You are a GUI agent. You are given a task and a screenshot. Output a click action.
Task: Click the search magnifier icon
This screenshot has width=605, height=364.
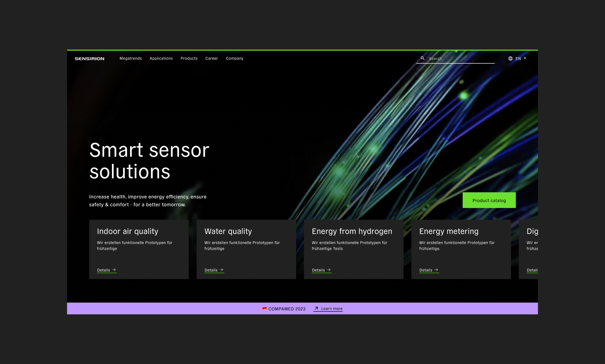tap(423, 58)
